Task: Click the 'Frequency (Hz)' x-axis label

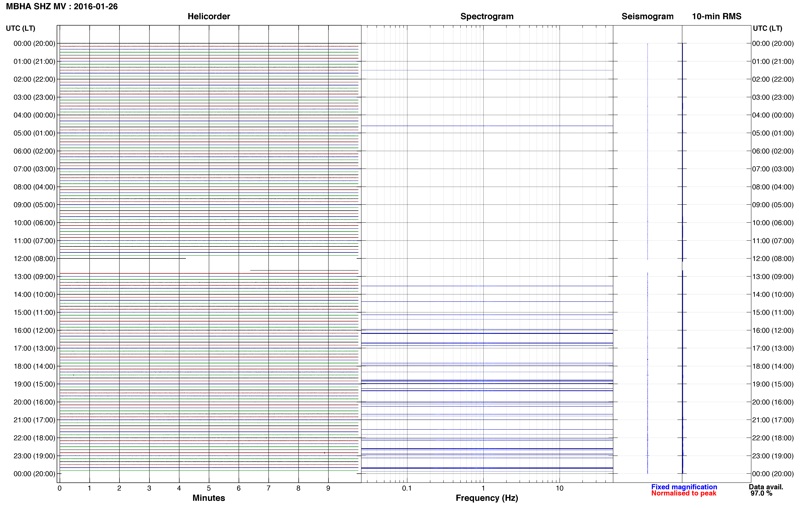Action: 487,498
